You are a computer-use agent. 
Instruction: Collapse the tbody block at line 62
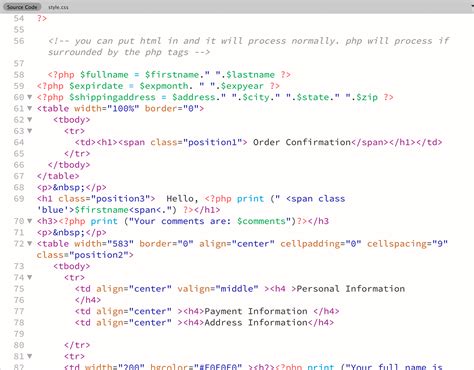(30, 120)
